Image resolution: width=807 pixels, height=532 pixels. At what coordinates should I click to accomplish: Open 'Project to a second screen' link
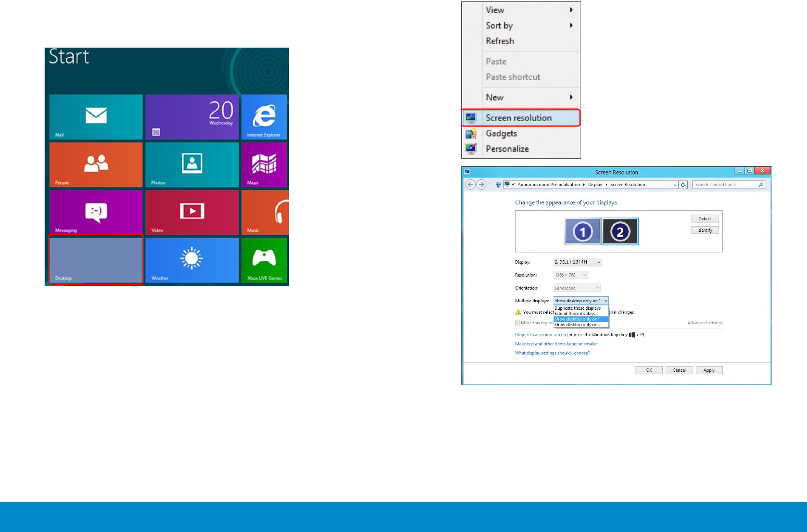(x=541, y=335)
